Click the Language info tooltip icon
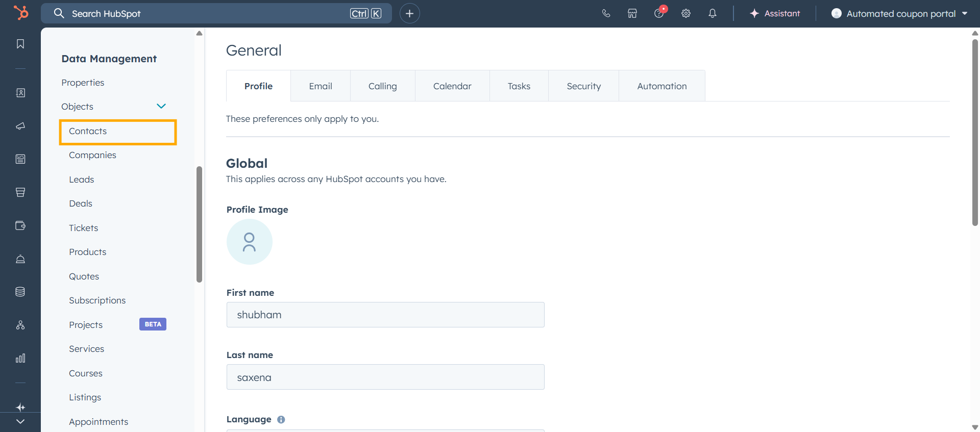 [x=281, y=419]
